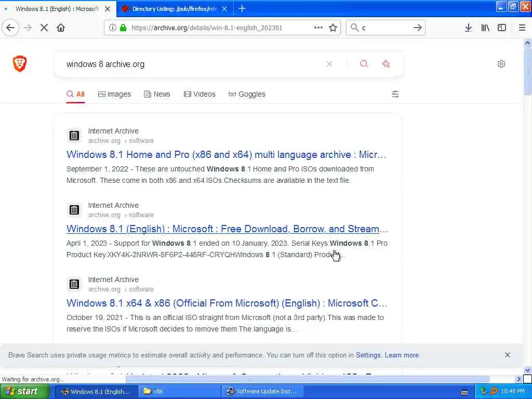Select the Windows 8.1 (English) tab
Screen dimensions: 532x399
(57, 9)
